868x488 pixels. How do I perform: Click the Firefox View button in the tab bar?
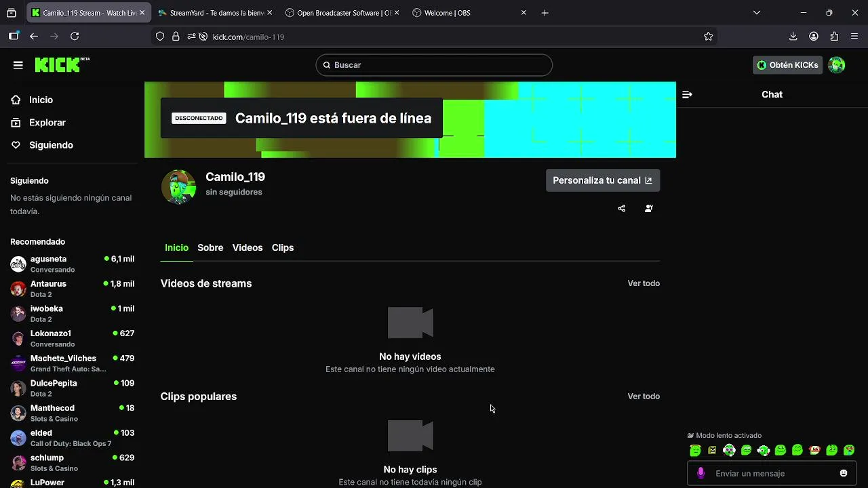click(12, 13)
